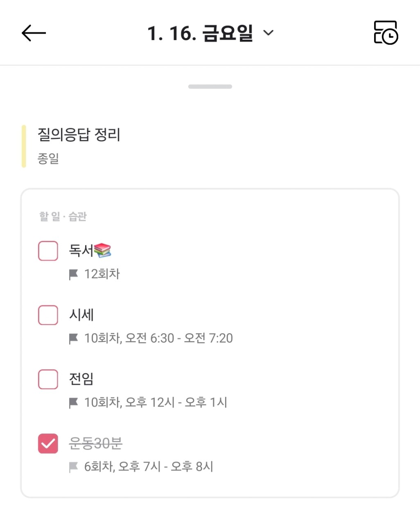Check the 독서 task checkbox
This screenshot has width=420, height=520.
(48, 251)
